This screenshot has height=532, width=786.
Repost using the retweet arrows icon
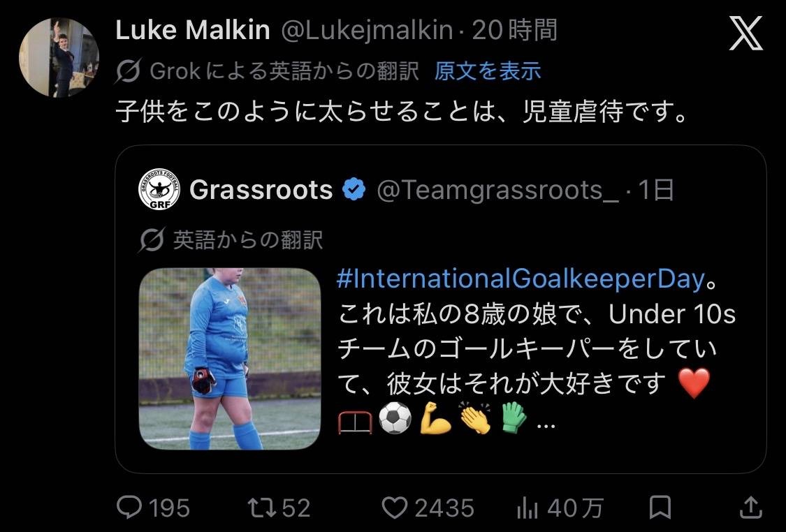[x=261, y=507]
